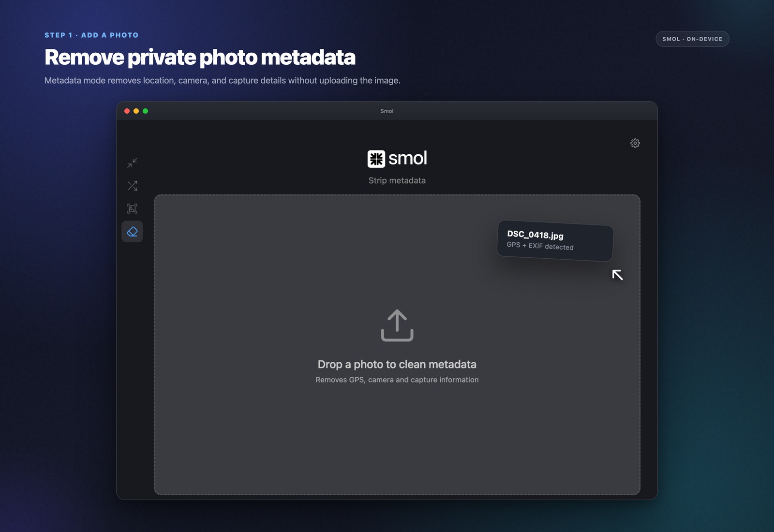Click the "Metadata mode removes location" description line

tap(223, 80)
